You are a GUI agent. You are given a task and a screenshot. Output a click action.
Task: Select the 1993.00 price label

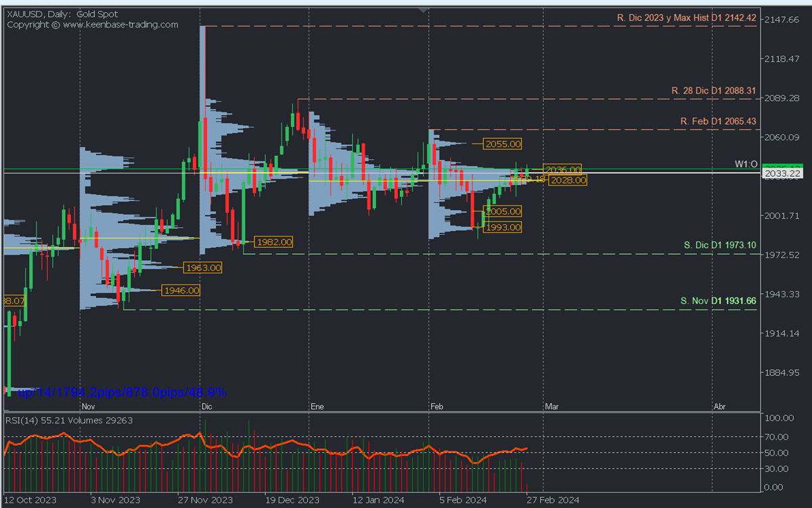click(503, 228)
